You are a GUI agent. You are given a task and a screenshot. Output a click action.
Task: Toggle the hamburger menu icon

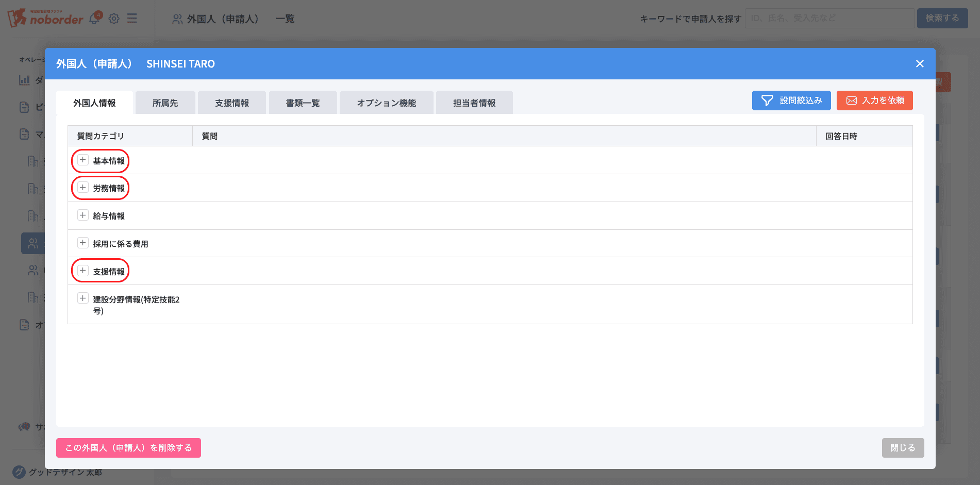click(x=132, y=19)
